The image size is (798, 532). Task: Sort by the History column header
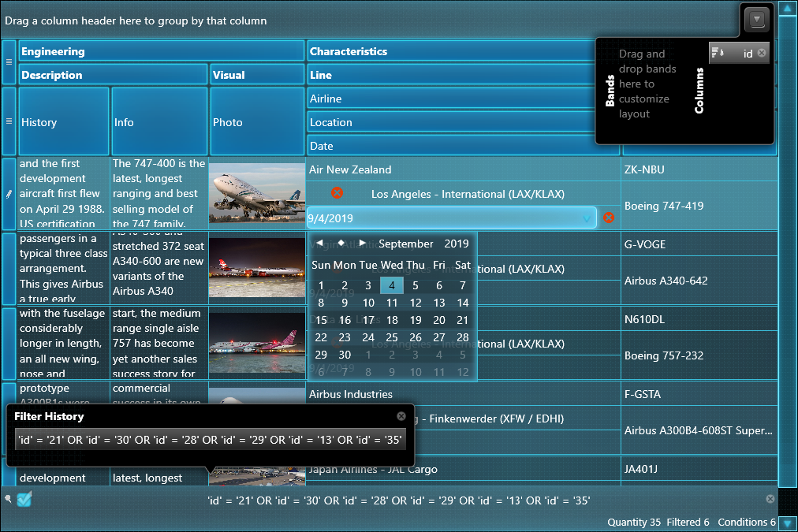point(64,121)
